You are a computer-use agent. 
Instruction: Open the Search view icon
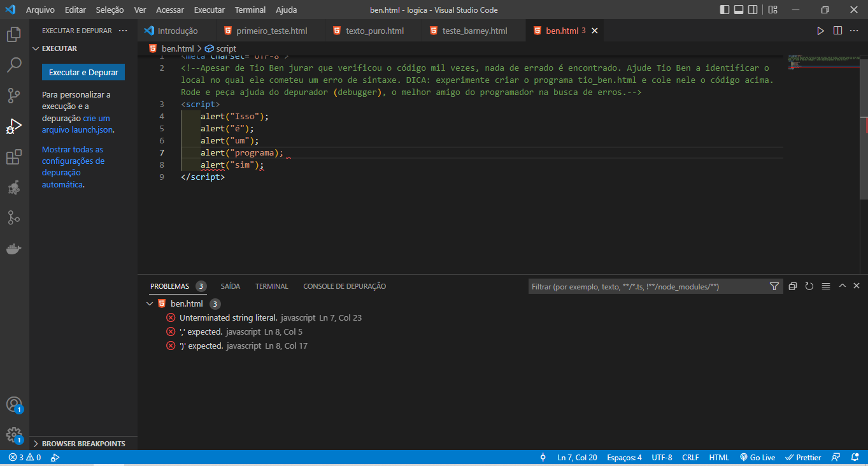14,65
